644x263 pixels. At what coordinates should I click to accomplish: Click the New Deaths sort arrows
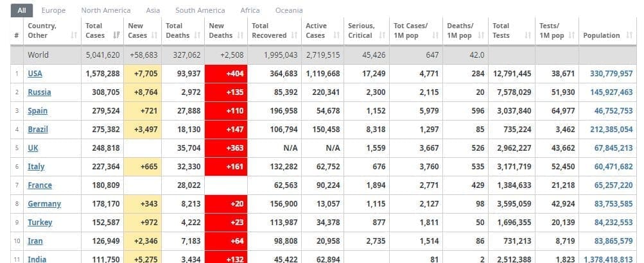coord(240,35)
